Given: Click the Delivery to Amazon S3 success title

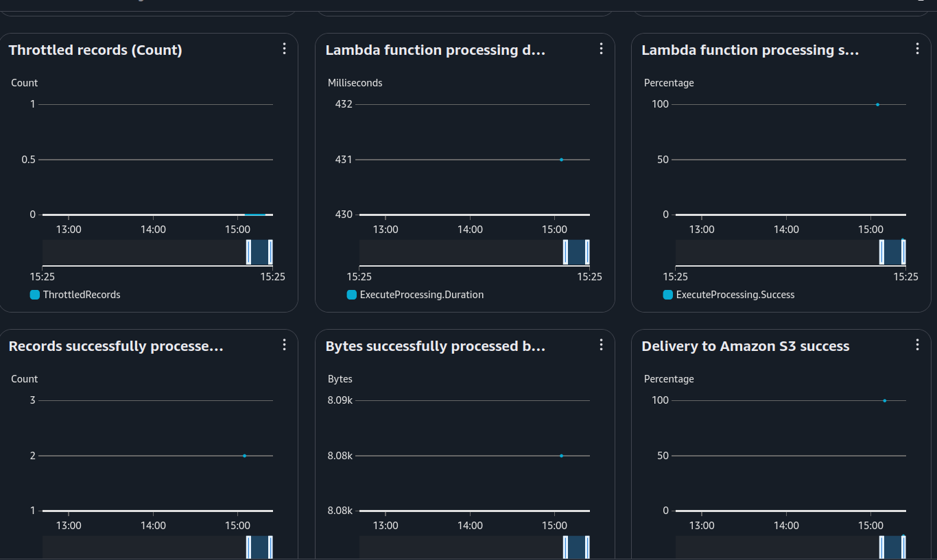Looking at the screenshot, I should (745, 346).
